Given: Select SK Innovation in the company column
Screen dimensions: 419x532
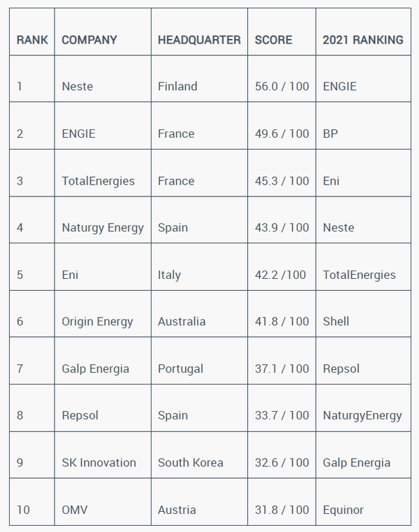Looking at the screenshot, I should (x=98, y=463).
